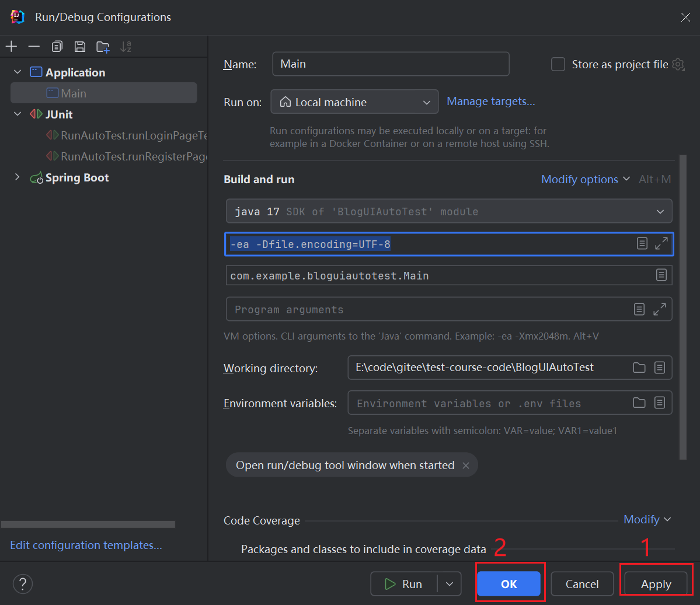Click the OK button
Screen dimensions: 700x605
(x=509, y=584)
